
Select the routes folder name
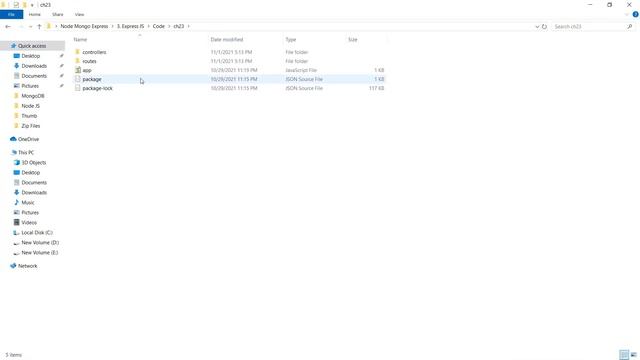click(x=89, y=61)
